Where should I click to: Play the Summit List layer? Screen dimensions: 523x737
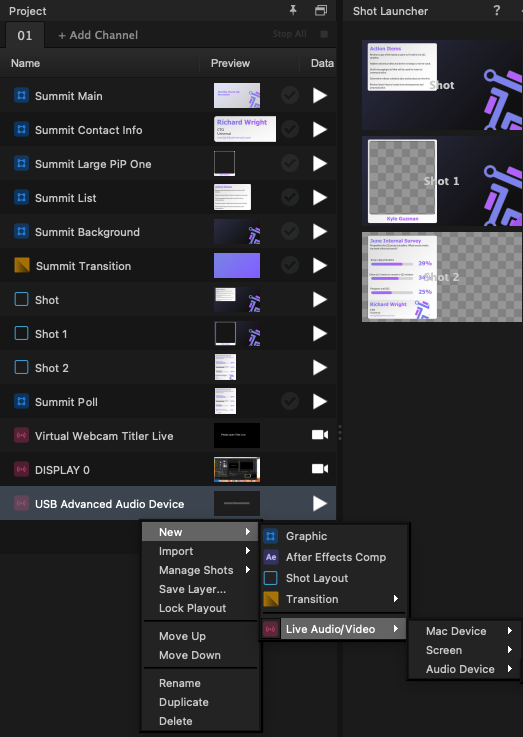pyautogui.click(x=320, y=197)
